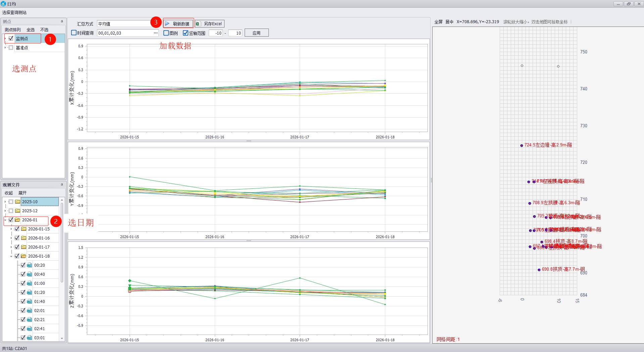The height and width of the screenshot is (352, 644).
Task: Click pushpin icon on 观测文件 panel
Action: 62,185
